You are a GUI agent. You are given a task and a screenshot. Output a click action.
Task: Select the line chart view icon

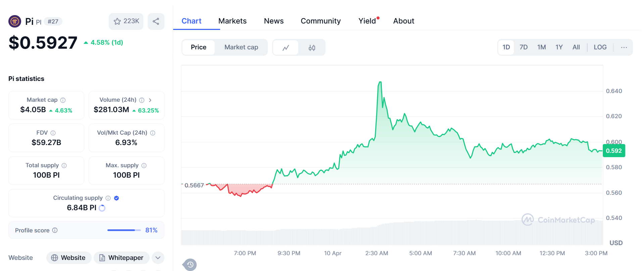tap(286, 48)
